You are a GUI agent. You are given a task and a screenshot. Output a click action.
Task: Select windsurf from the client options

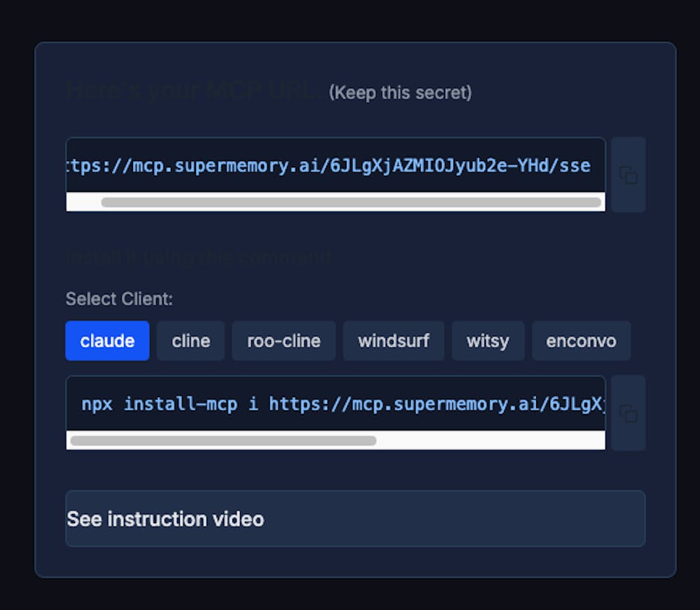click(393, 341)
